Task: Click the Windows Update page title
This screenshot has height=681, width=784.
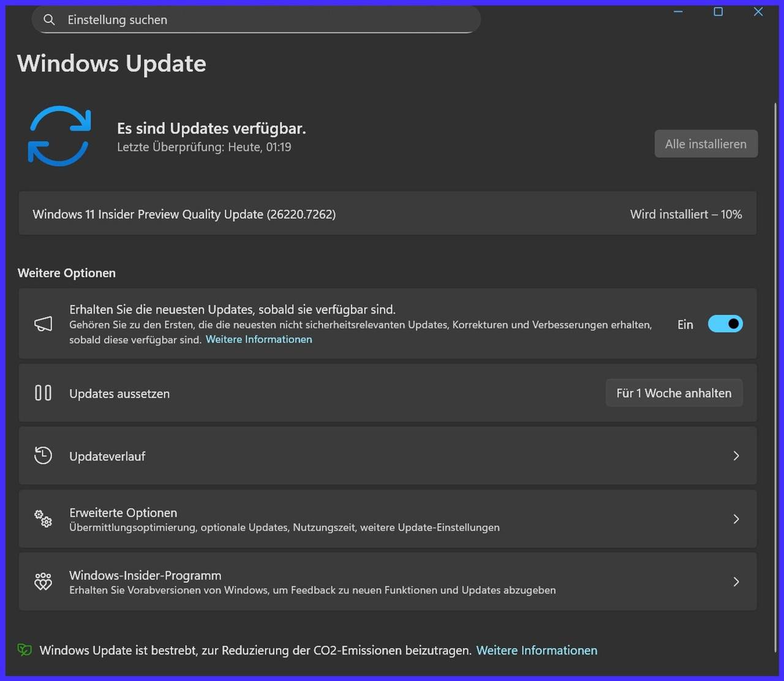Action: click(111, 64)
